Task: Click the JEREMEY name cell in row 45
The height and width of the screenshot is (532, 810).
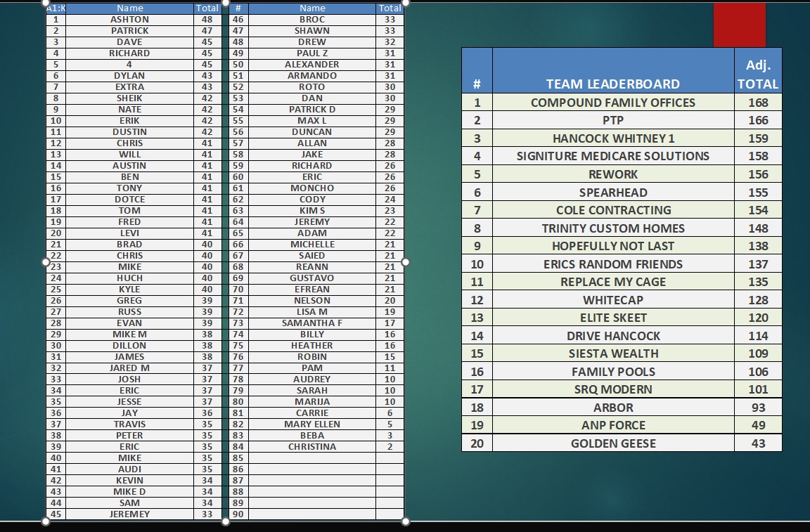Action: [129, 514]
